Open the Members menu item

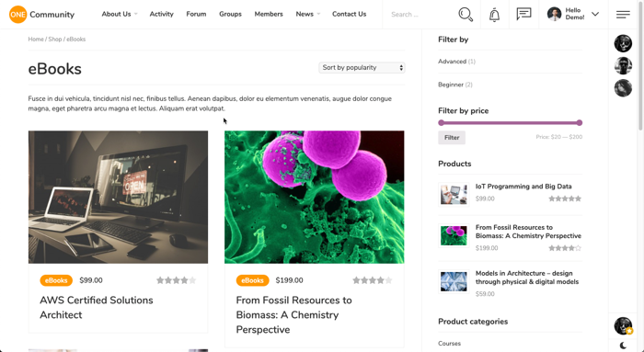[269, 14]
